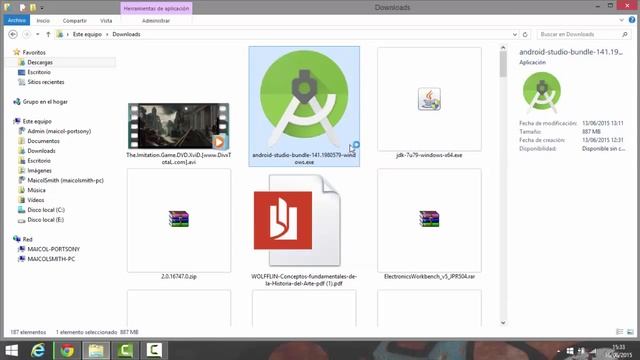Click the scrollbar up arrow
The width and height of the screenshot is (640, 360).
click(503, 48)
